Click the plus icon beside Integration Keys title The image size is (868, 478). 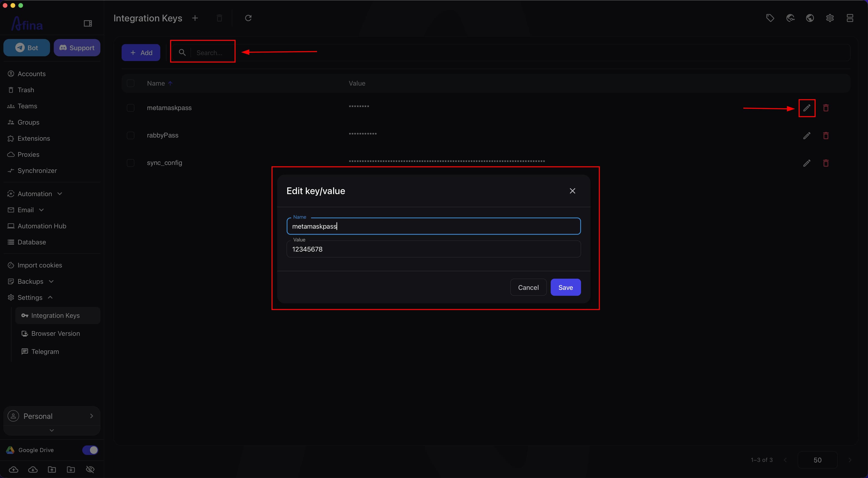coord(195,18)
